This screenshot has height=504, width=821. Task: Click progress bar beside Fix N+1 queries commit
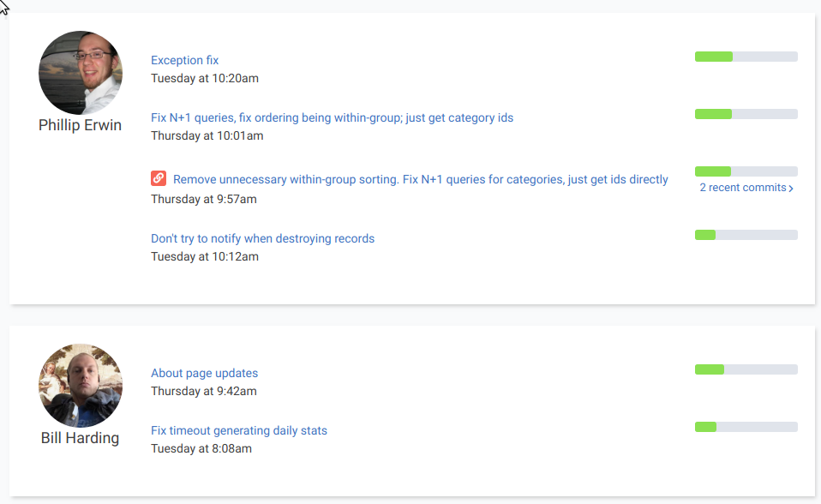click(746, 114)
